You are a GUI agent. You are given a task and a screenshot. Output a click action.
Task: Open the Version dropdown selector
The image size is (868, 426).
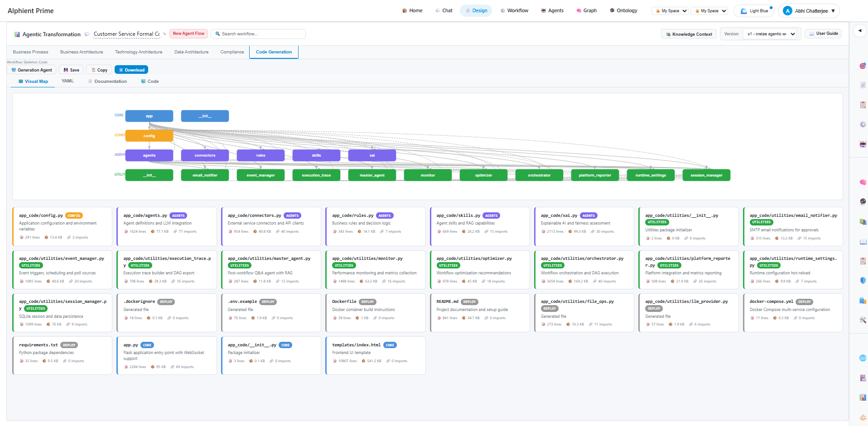pos(770,34)
